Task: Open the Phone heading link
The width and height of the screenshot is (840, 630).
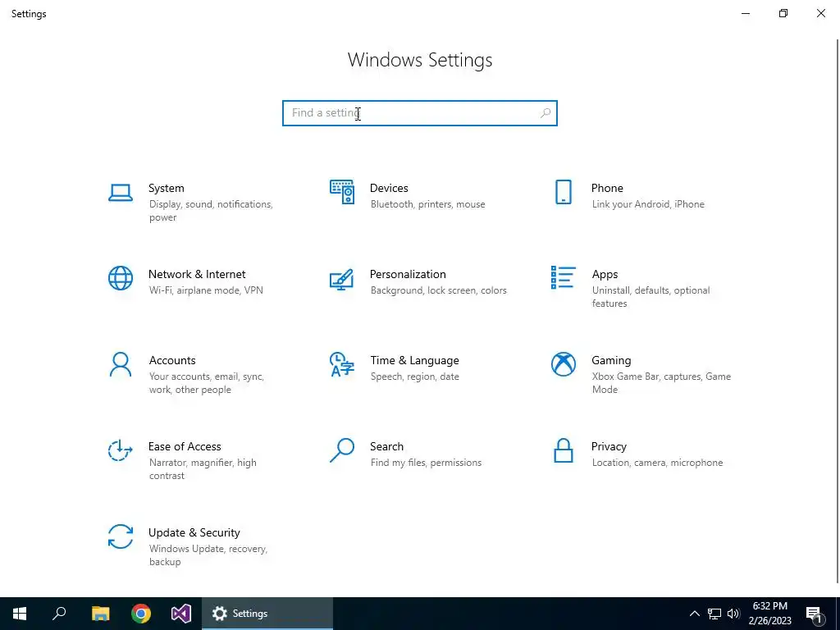Action: (607, 188)
